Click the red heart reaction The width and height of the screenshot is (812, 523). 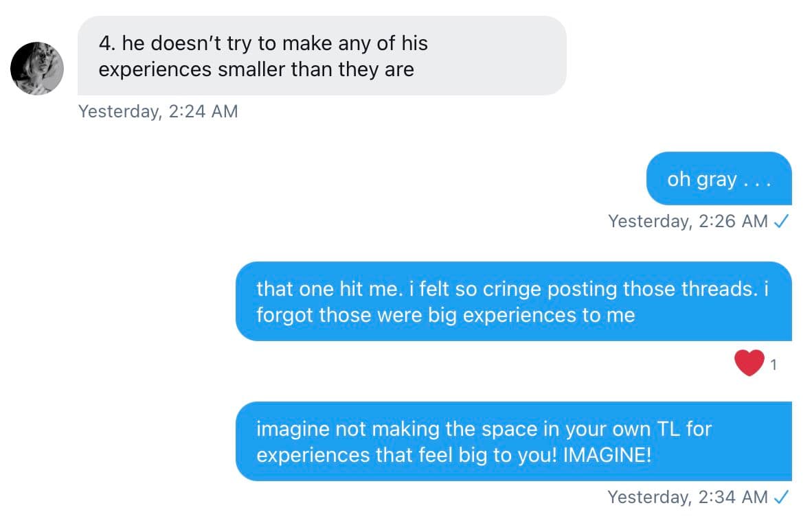click(x=749, y=363)
